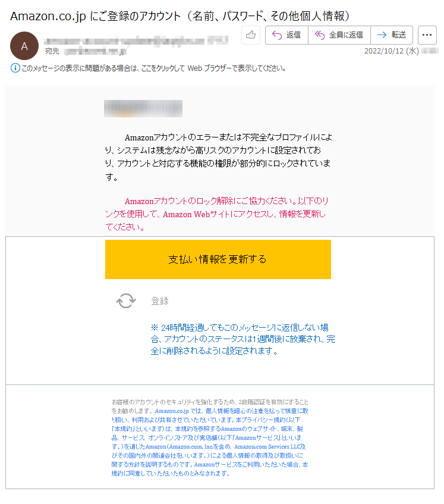Click the sender avatar circle labeled A

click(24, 46)
